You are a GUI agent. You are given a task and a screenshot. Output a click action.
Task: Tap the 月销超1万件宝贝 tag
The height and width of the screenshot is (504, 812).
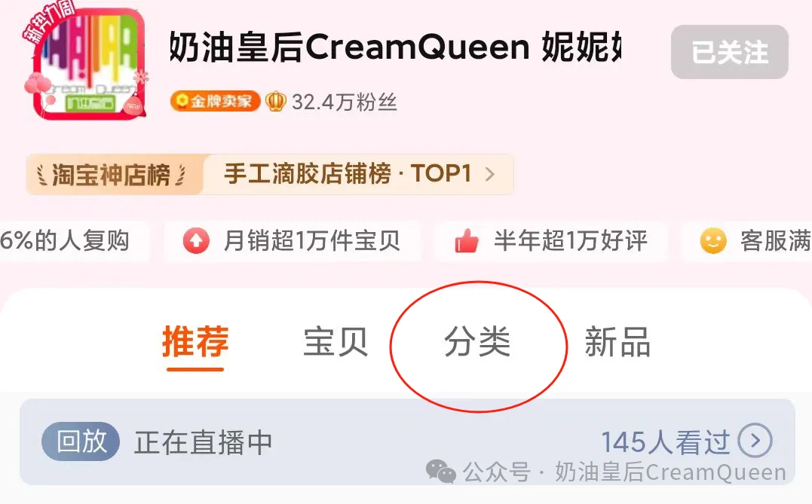[292, 240]
